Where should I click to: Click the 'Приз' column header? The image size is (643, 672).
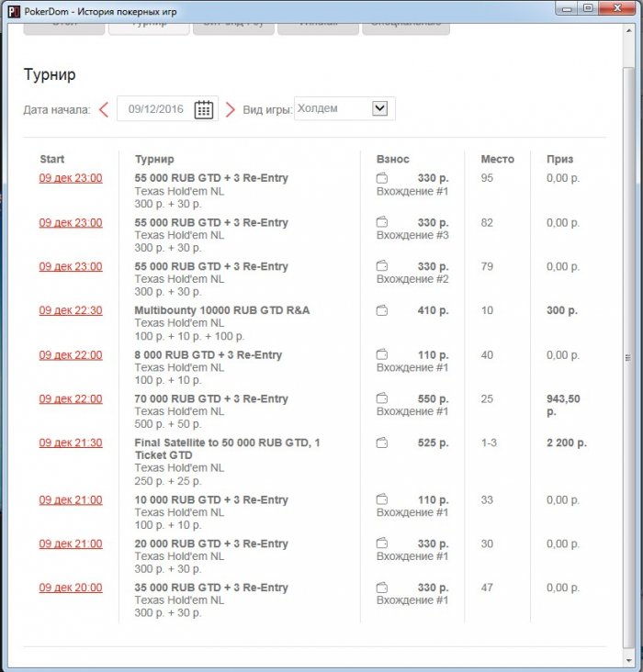coord(559,159)
